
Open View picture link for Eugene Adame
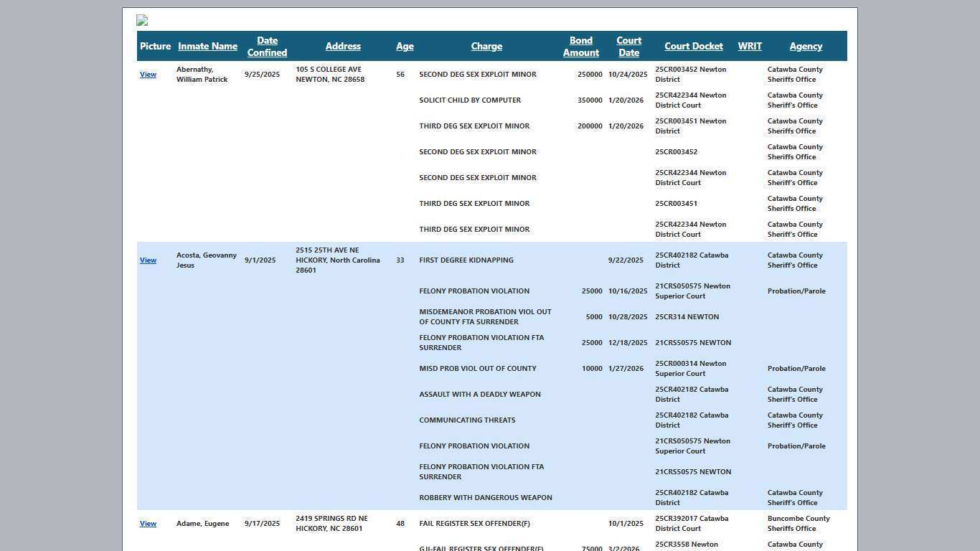(148, 524)
